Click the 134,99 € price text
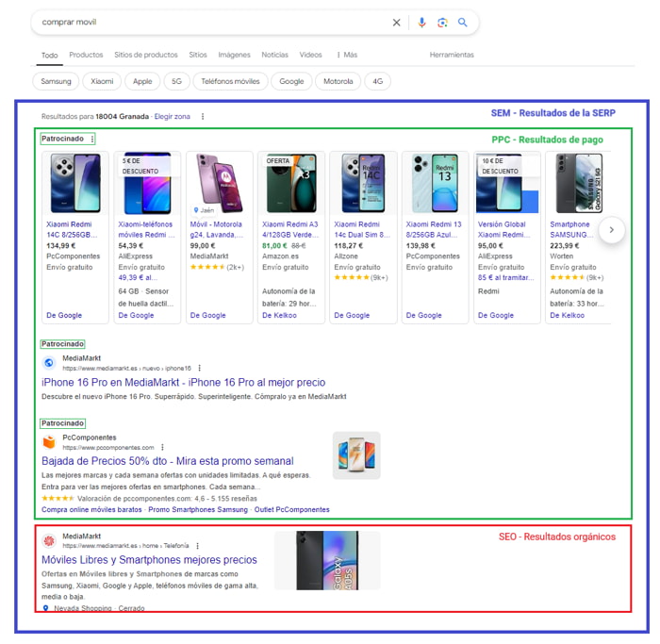The image size is (660, 644). 61,246
